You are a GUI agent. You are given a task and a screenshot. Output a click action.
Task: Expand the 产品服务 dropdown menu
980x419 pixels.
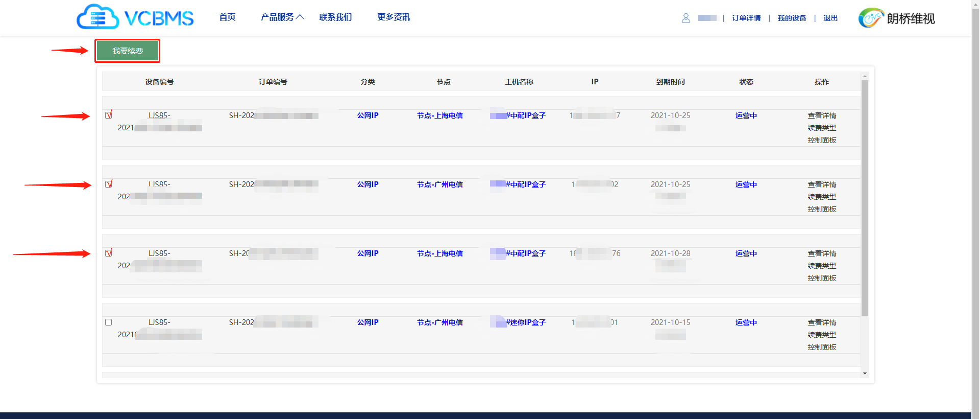tap(282, 17)
